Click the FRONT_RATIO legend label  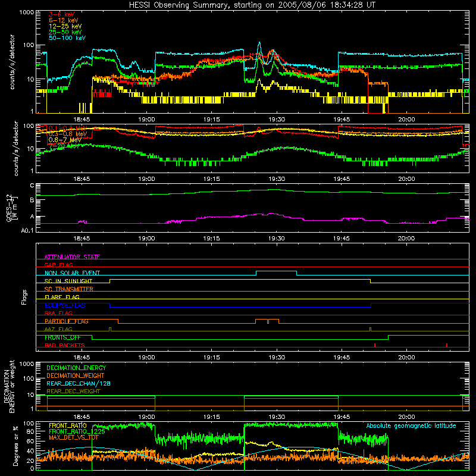pyautogui.click(x=68, y=425)
